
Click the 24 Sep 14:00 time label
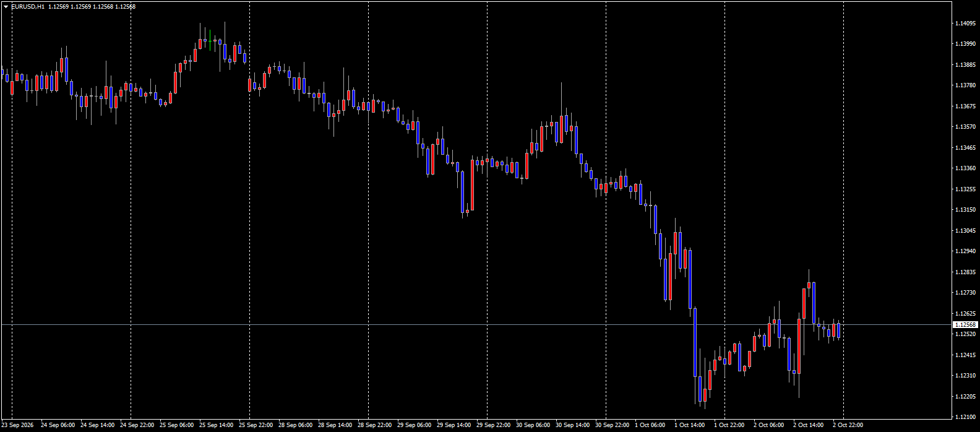(x=97, y=425)
